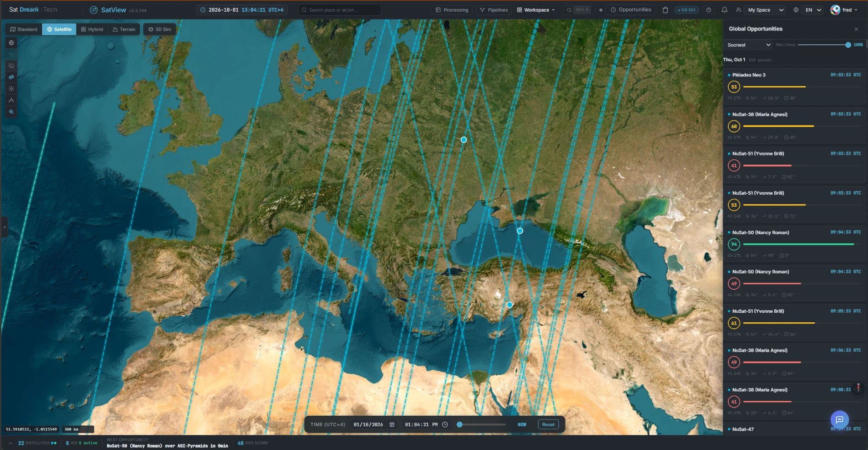Viewport: 868px width, 450px height.
Task: Click the NEXT OPPORTUNITY NuSat-50 status text
Action: pos(167,443)
